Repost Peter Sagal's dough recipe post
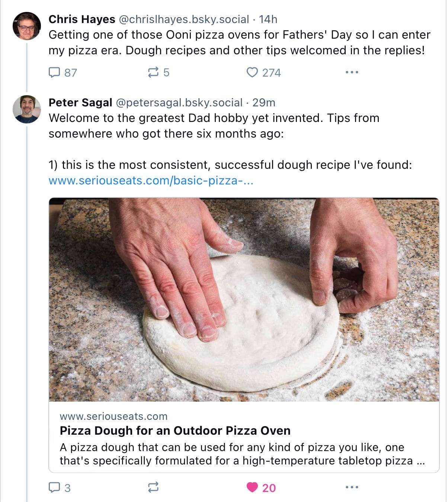 (x=153, y=487)
